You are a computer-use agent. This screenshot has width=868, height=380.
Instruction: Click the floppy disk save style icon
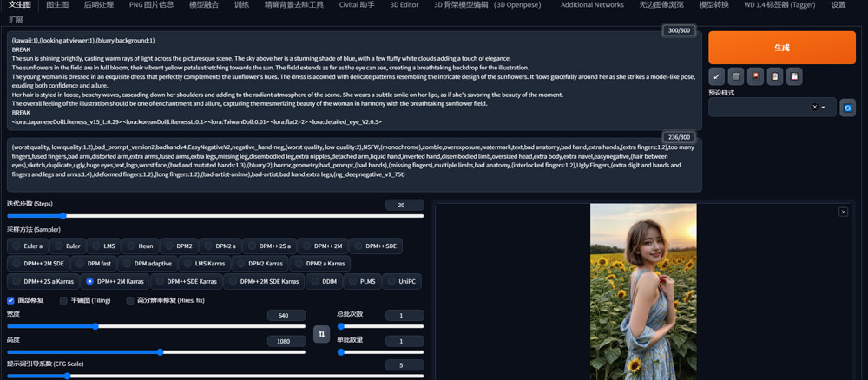click(x=794, y=77)
